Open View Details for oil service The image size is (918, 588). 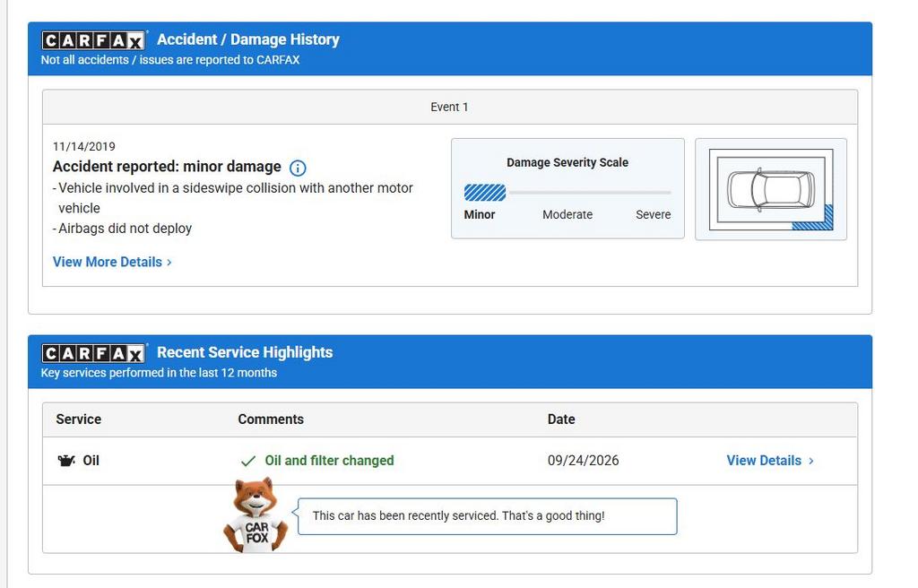(764, 461)
